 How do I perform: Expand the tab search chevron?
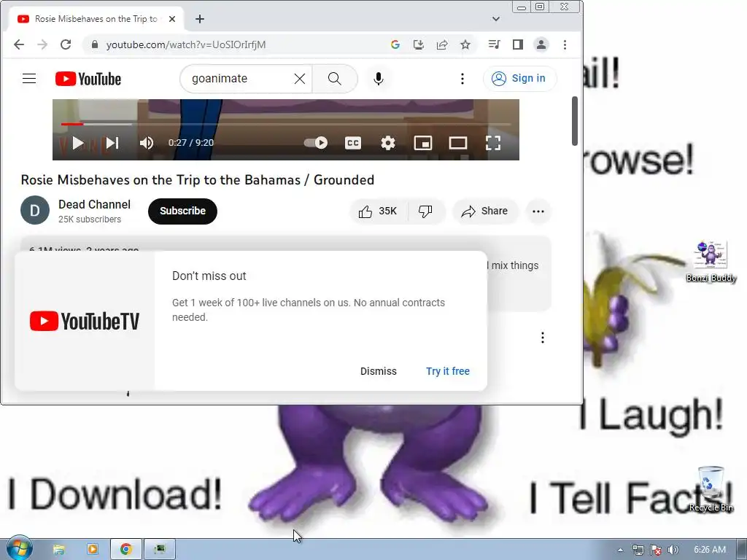496,19
